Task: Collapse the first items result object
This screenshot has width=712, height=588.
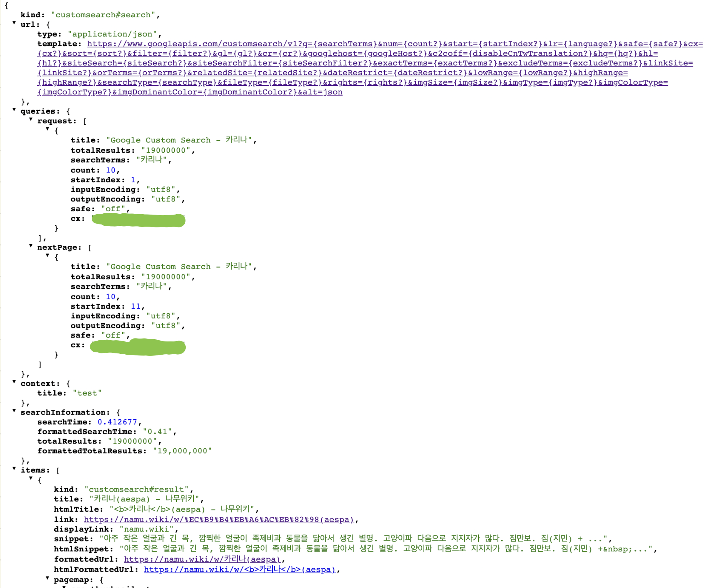Action: coord(31,478)
